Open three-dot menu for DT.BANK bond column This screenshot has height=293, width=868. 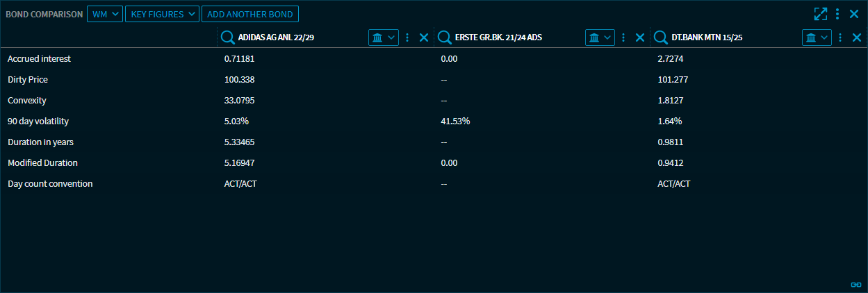tap(840, 37)
